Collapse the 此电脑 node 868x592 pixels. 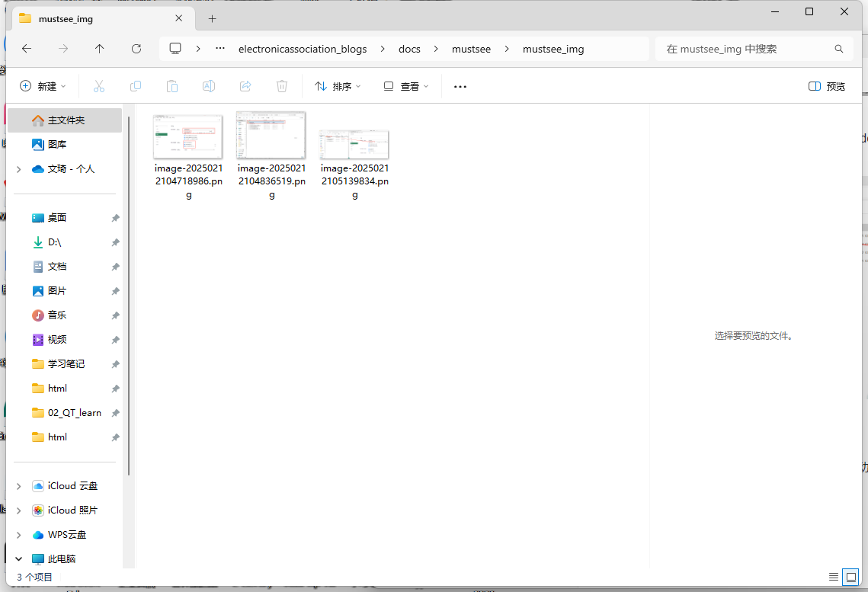click(x=19, y=558)
